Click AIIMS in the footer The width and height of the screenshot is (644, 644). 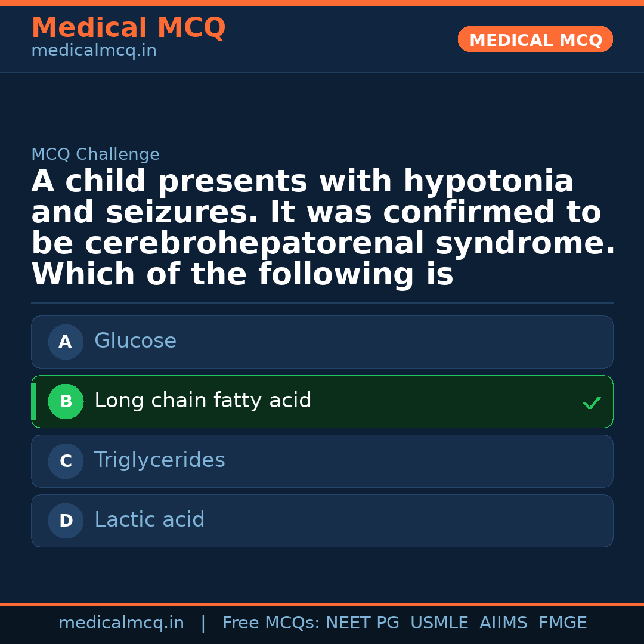[x=503, y=623]
